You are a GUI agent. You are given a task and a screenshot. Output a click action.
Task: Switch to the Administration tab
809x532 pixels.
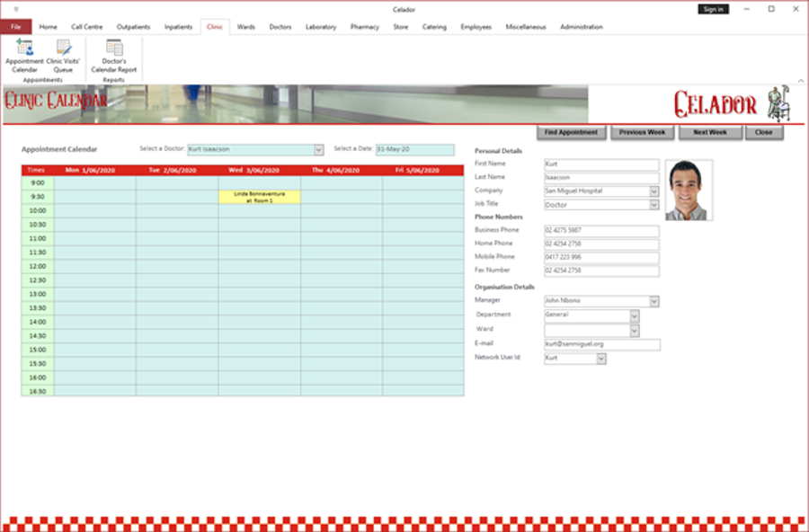click(x=581, y=27)
